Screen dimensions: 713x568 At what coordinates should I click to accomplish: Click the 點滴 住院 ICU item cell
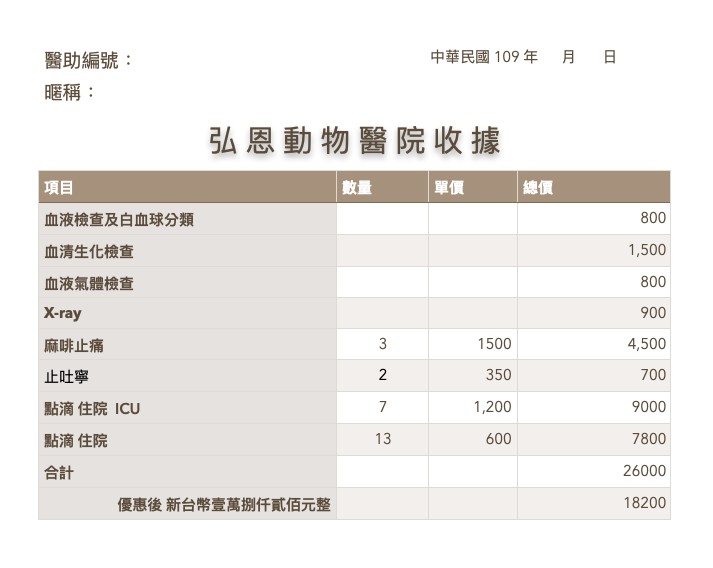coord(187,408)
